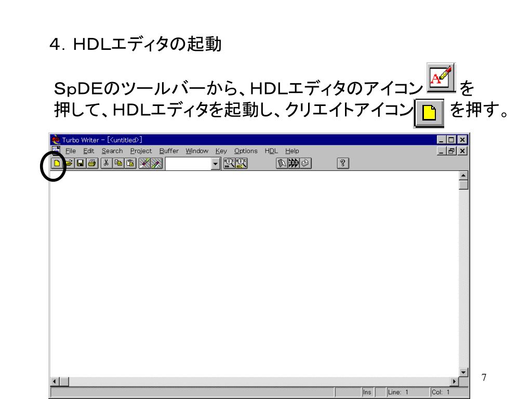Maximize the Turbo Writer window
Viewport: 532px width, 399px height.
(451, 139)
